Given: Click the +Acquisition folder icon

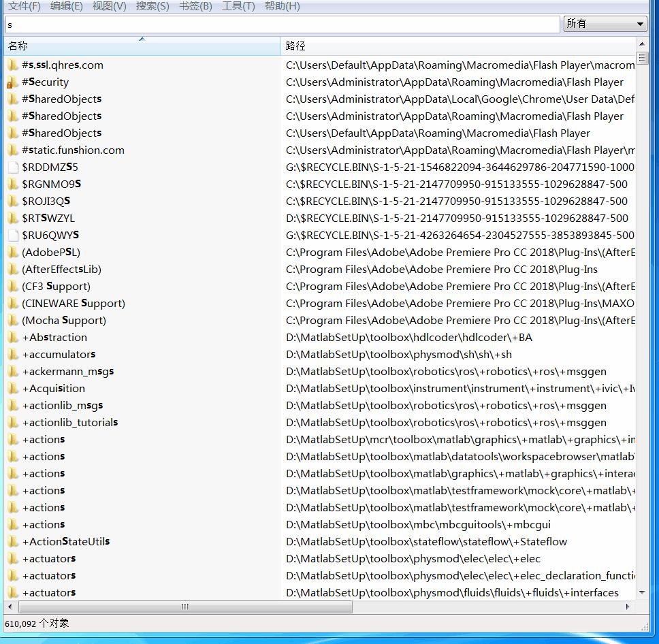Looking at the screenshot, I should pos(12,389).
